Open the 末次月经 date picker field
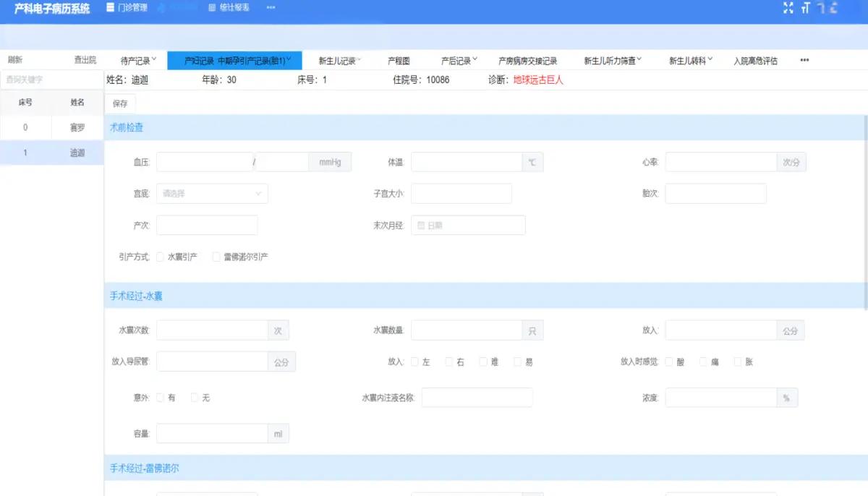Image resolution: width=868 pixels, height=496 pixels. point(468,226)
